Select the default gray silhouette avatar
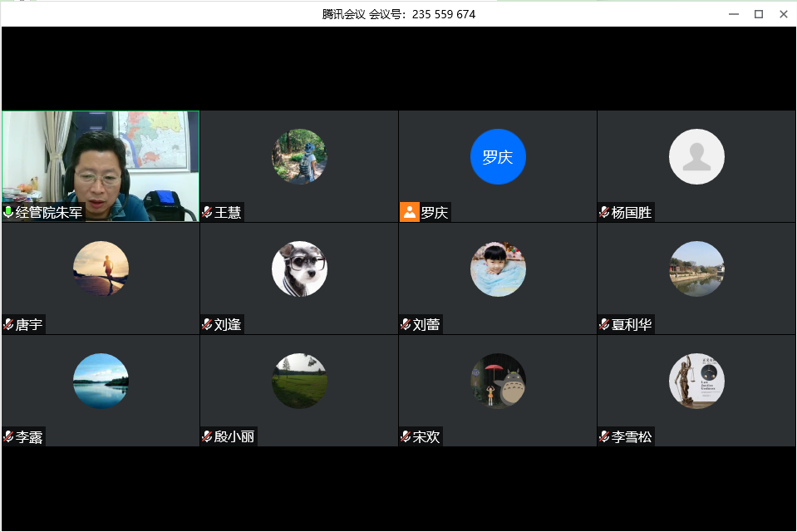The height and width of the screenshot is (532, 797). click(x=696, y=156)
